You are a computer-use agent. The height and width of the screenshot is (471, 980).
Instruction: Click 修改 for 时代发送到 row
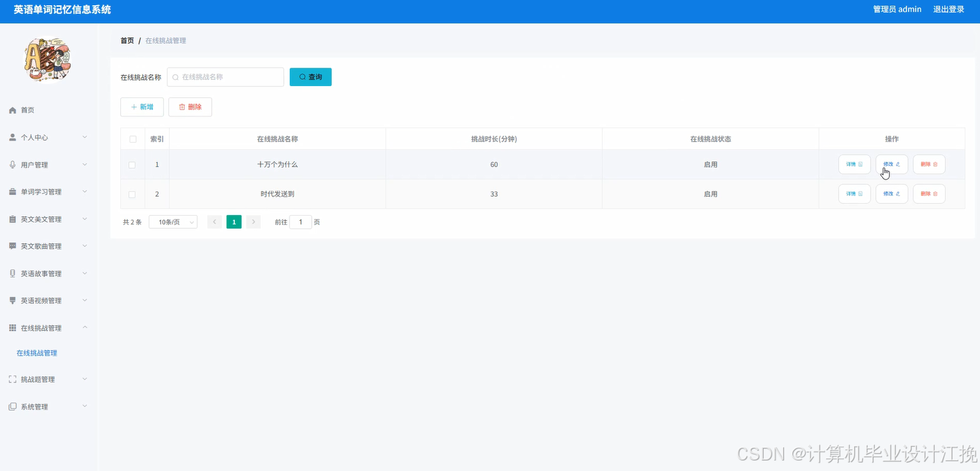point(892,194)
